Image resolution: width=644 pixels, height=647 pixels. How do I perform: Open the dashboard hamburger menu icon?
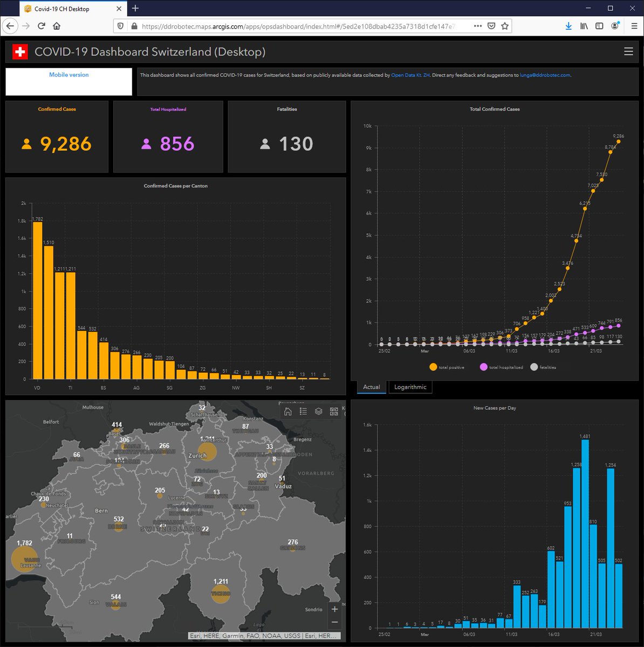click(628, 52)
